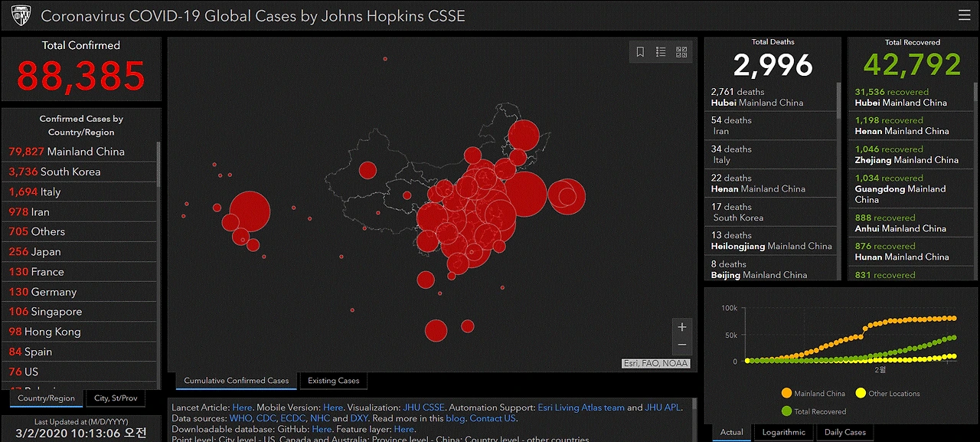Select the Country/Region tab
The height and width of the screenshot is (442, 980).
(47, 398)
